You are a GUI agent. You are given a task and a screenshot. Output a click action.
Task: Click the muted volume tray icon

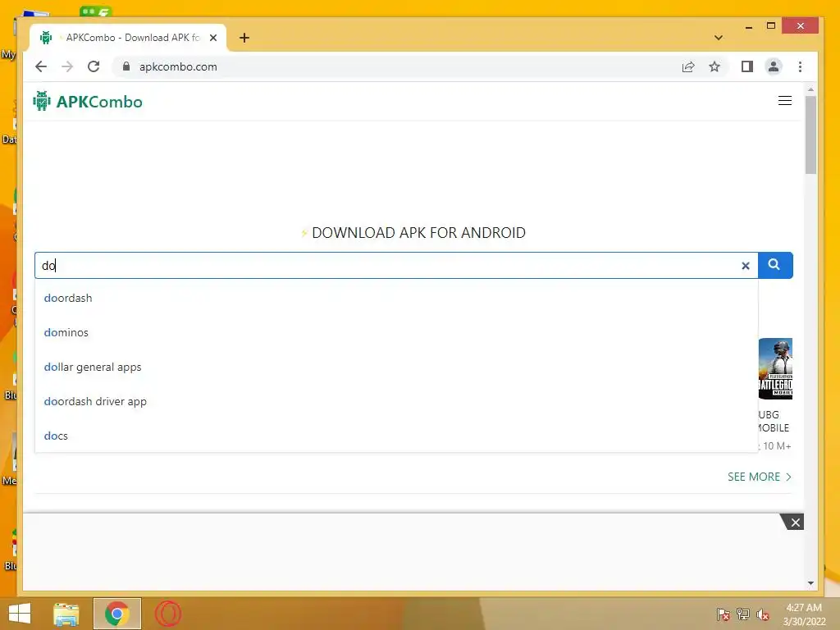tap(763, 614)
